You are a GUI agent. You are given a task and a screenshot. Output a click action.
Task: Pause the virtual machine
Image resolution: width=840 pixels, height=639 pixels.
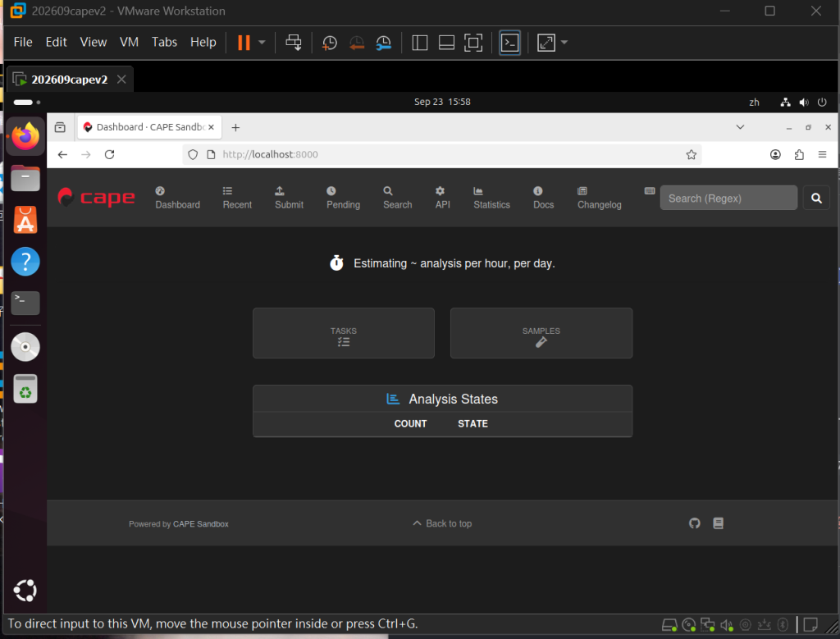tap(244, 43)
